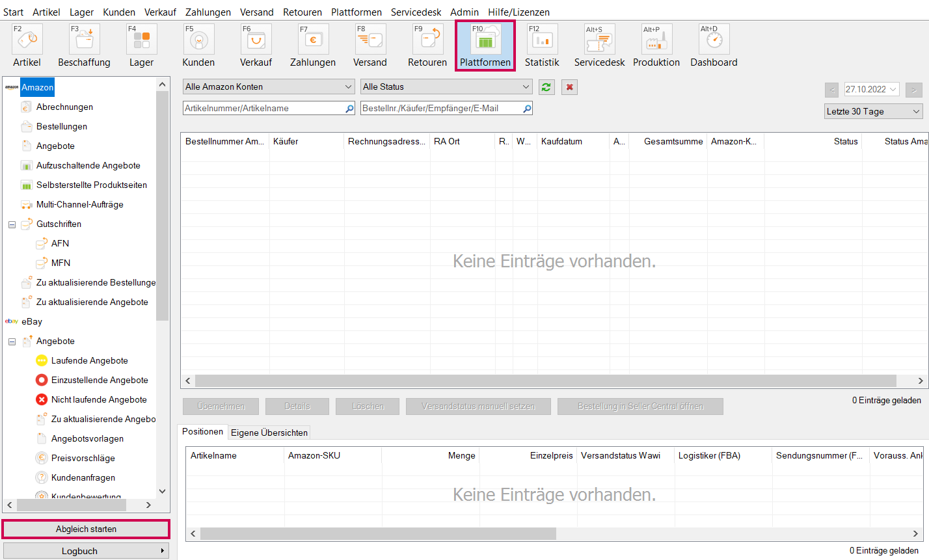
Task: Click the Abgleich starten button
Action: pos(86,529)
